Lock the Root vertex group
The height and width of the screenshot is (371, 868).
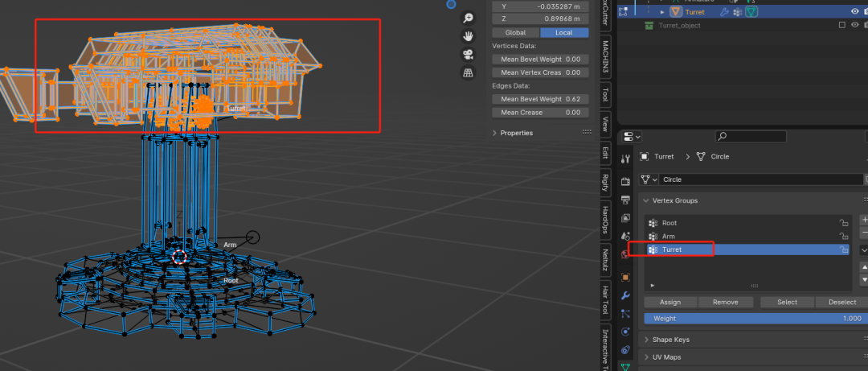point(844,223)
